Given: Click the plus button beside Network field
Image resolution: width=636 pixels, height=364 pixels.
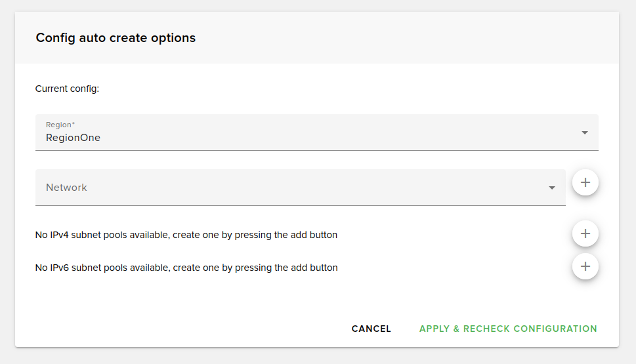Looking at the screenshot, I should (x=585, y=182).
